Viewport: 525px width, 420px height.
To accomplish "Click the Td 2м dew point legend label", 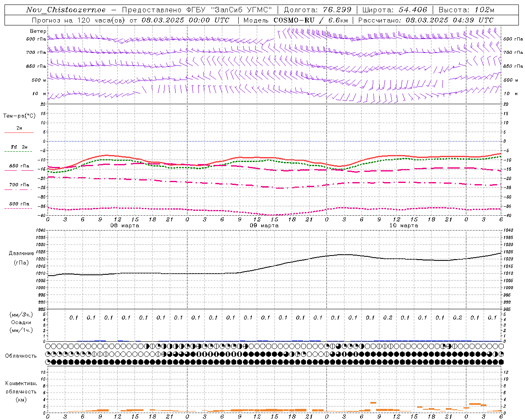I will point(19,147).
